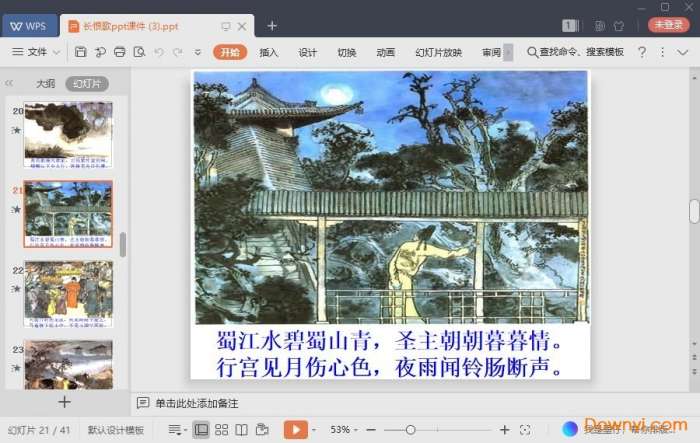Select slide 22 thumbnail
Viewport: 700px width, 443px height.
[x=69, y=294]
